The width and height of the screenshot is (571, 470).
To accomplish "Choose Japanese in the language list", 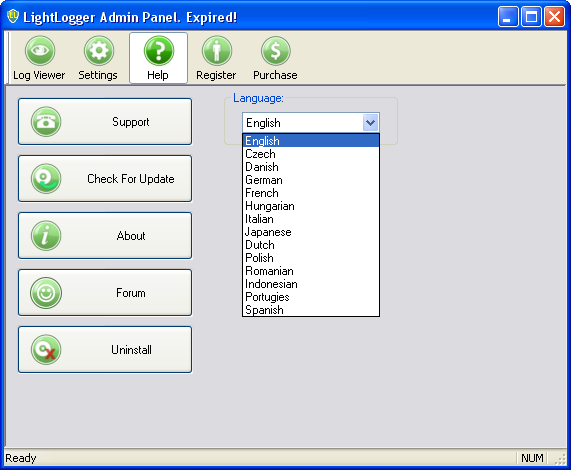I will click(x=311, y=232).
